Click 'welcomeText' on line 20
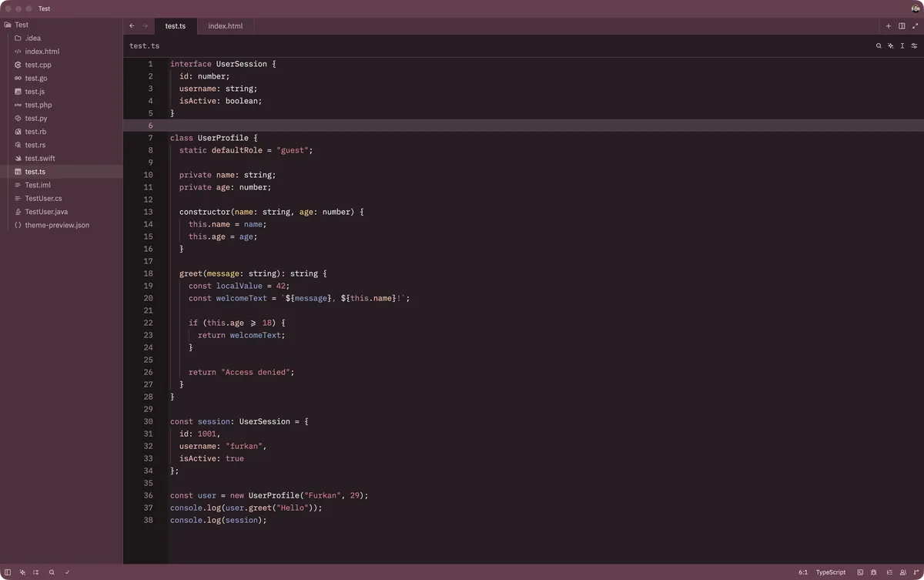 click(x=242, y=298)
